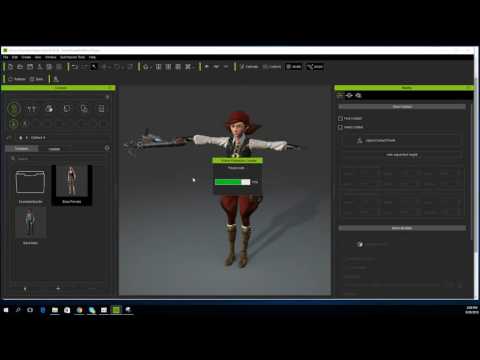
Task: Click the first tab icon in Modify panel
Action: (x=340, y=96)
